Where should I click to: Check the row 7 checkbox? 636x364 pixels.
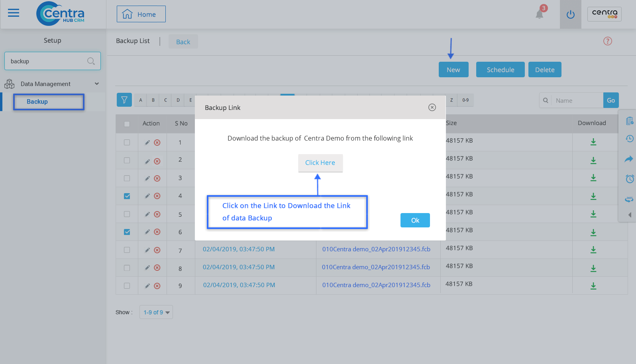(x=127, y=250)
